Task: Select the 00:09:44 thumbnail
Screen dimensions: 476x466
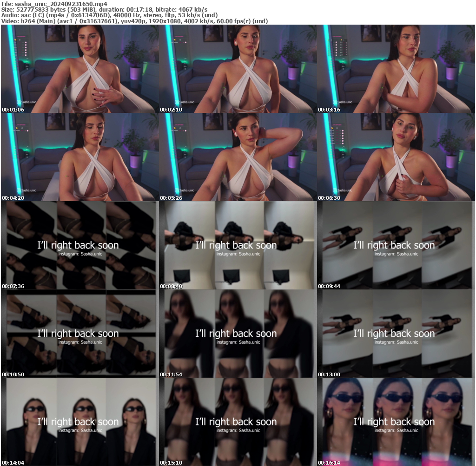Action: (x=396, y=245)
